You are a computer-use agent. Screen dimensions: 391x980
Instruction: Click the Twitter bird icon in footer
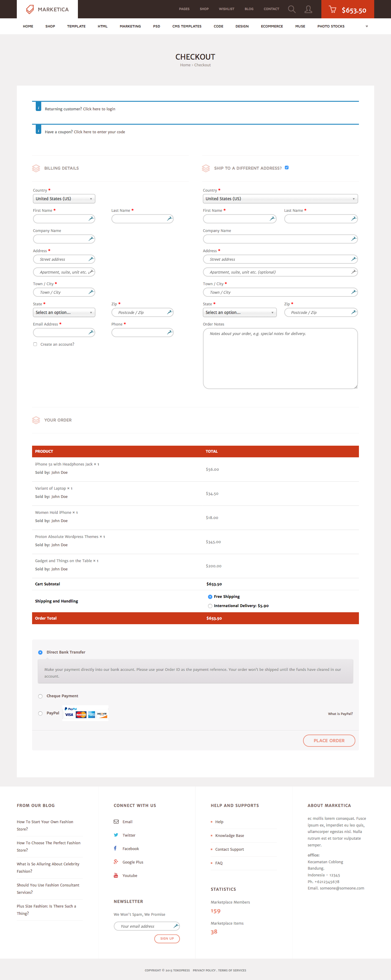tap(116, 835)
